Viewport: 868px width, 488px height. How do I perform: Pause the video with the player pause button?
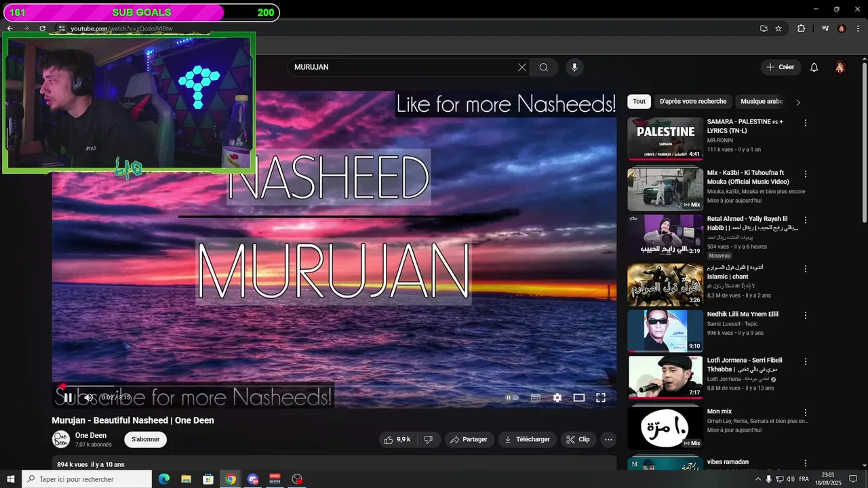click(x=68, y=398)
